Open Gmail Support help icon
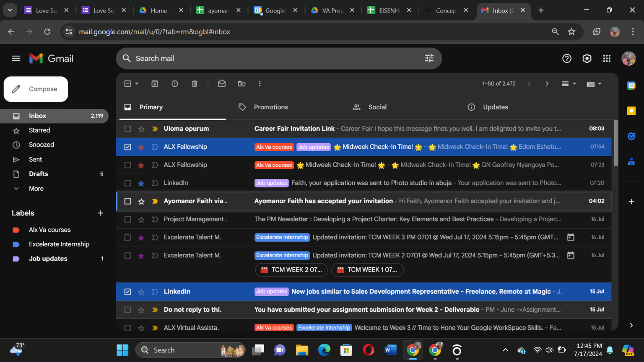This screenshot has width=644, height=362. tap(567, 59)
